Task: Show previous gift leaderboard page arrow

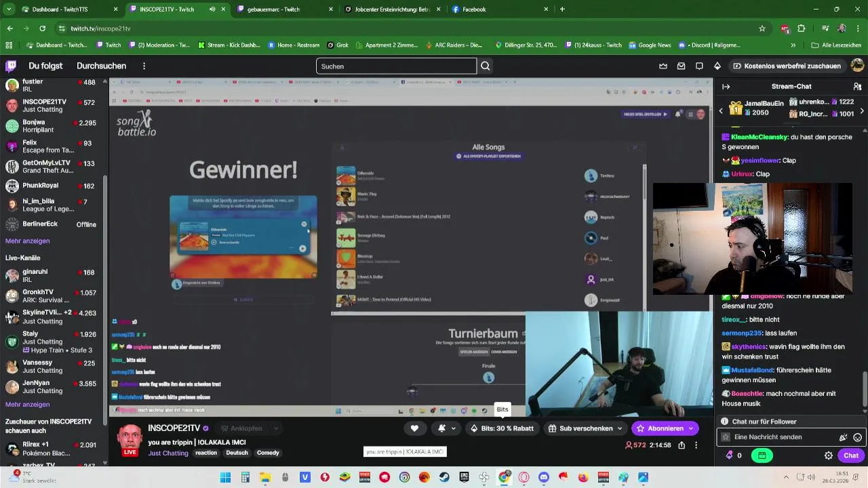Action: (721, 110)
